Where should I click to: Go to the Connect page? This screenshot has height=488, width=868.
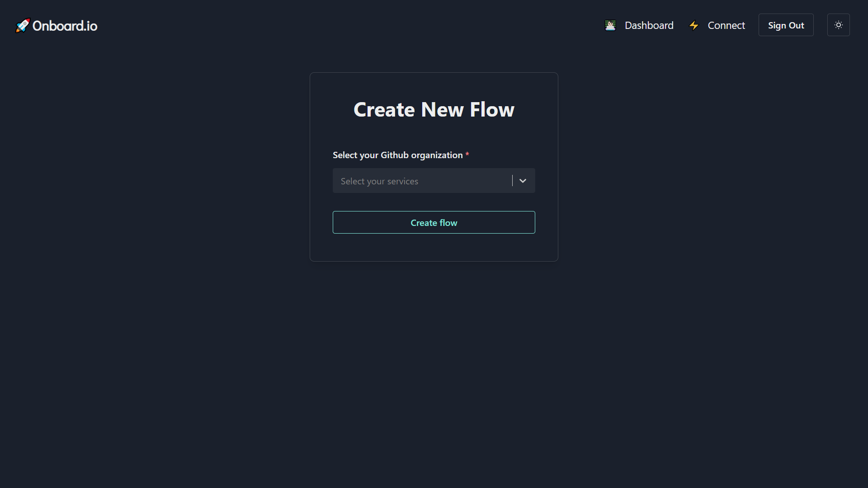pos(726,25)
